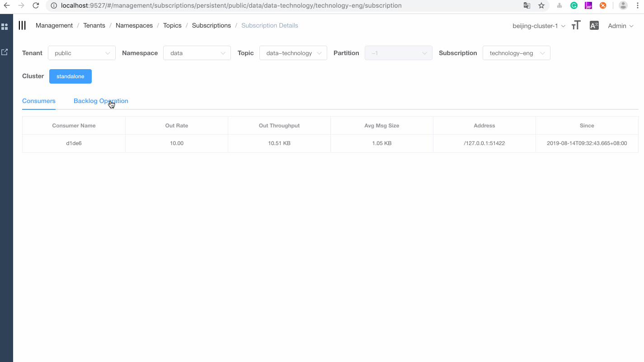
Task: Click the text-size adjustment icon in header
Action: click(x=576, y=25)
